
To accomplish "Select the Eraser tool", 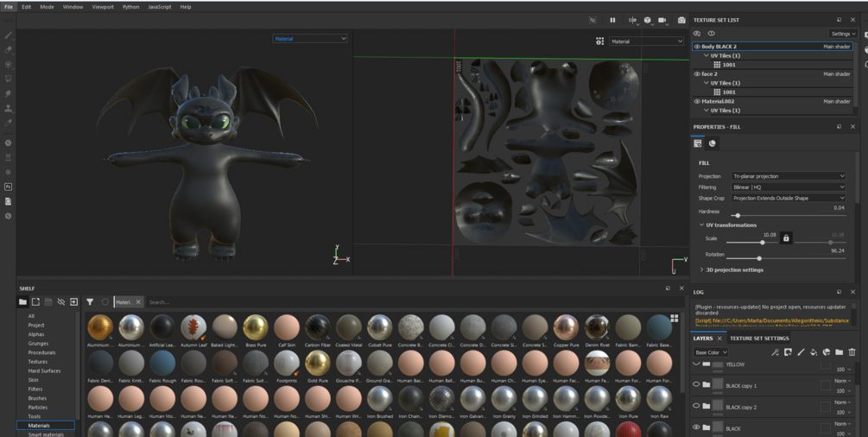I will (9, 50).
